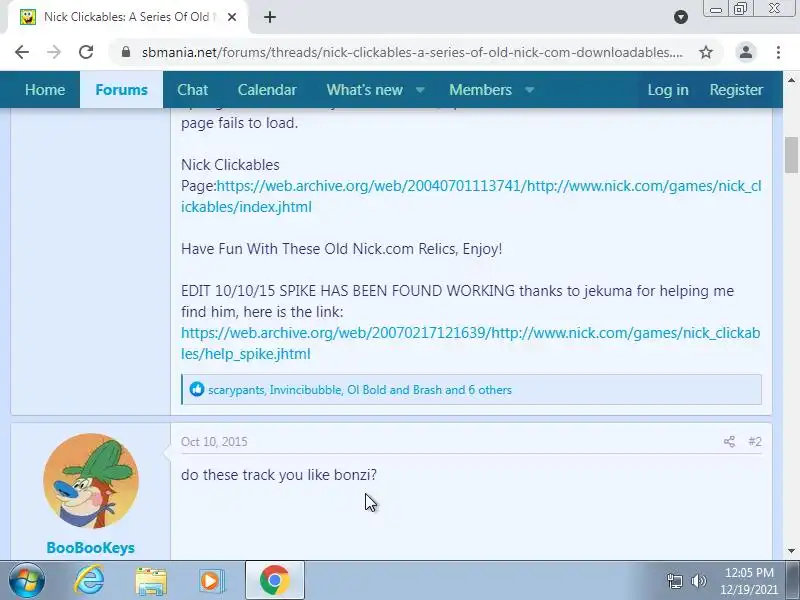This screenshot has width=800, height=600.
Task: Click the browser forward arrow
Action: (x=54, y=52)
